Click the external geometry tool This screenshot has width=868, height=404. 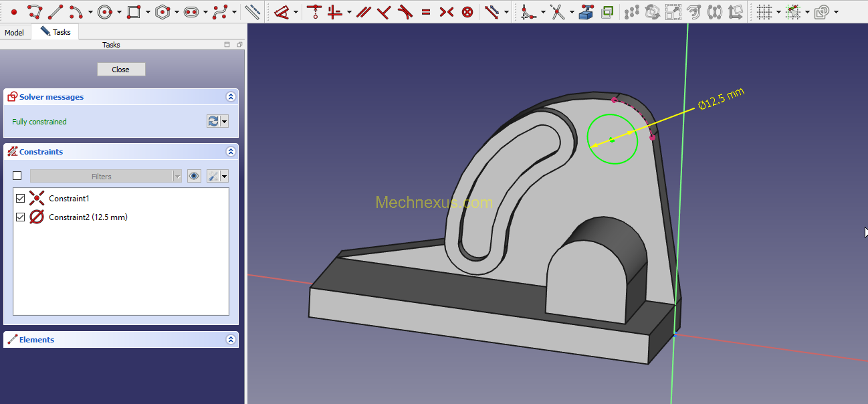coord(586,11)
